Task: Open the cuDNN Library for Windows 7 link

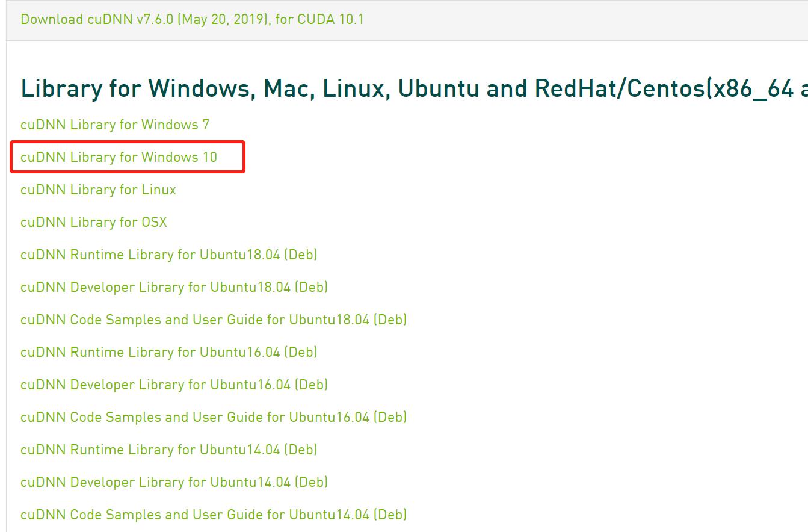Action: coord(115,125)
